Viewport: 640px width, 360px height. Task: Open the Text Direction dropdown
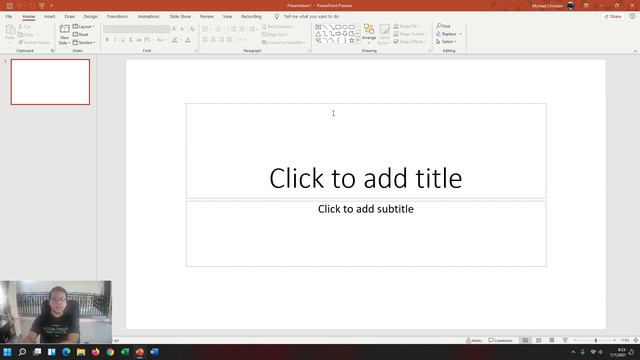[x=278, y=27]
